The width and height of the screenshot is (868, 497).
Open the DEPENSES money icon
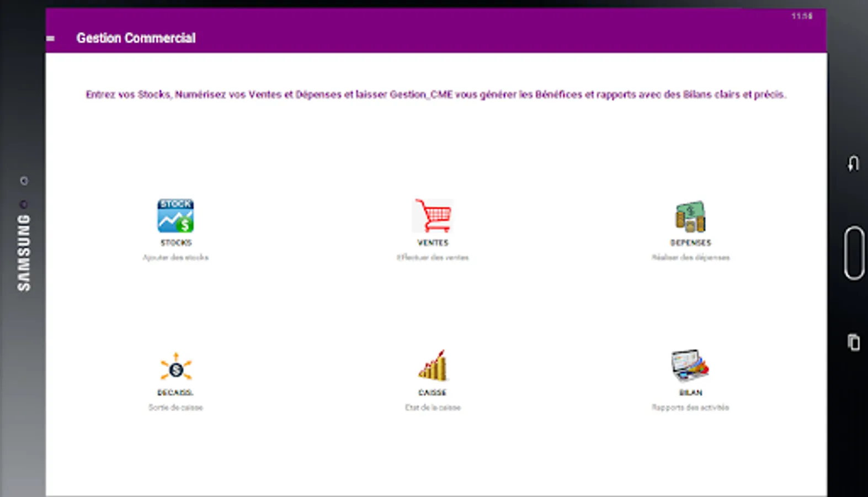click(x=690, y=216)
